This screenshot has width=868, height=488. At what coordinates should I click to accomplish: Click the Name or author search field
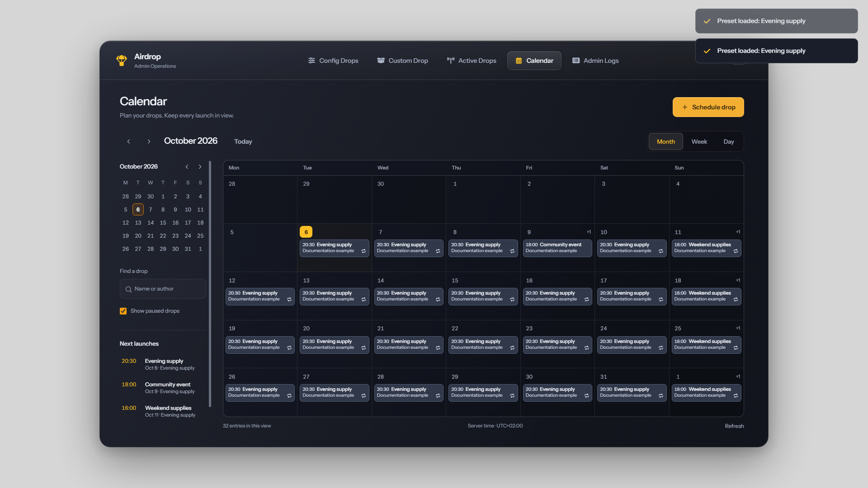163,289
